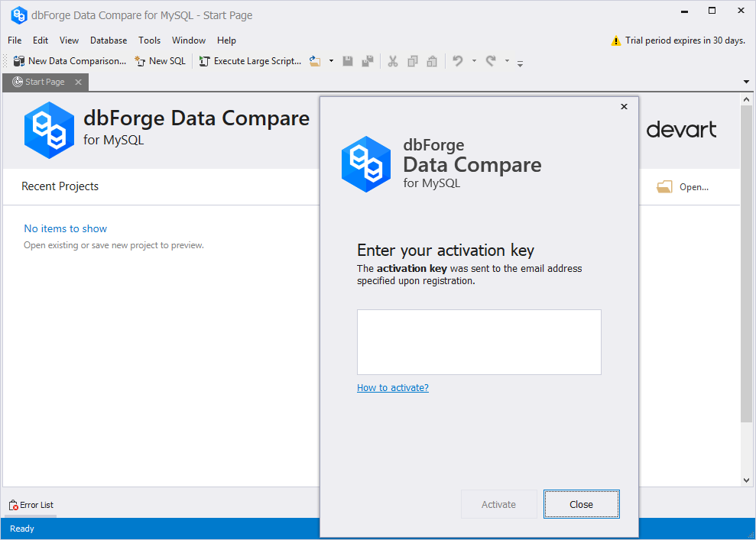The height and width of the screenshot is (540, 756).
Task: Click the Start Page vertical scrollbar thumb
Action: [x=746, y=264]
